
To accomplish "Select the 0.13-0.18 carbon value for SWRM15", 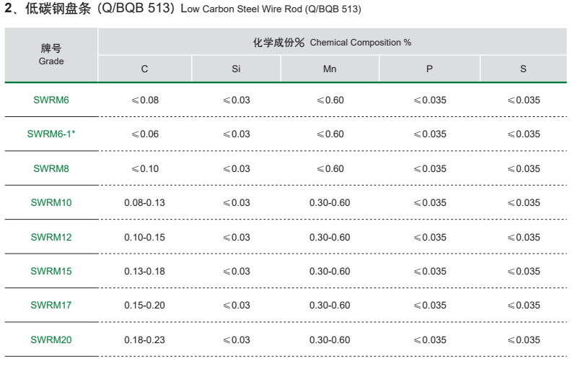I will (x=144, y=271).
